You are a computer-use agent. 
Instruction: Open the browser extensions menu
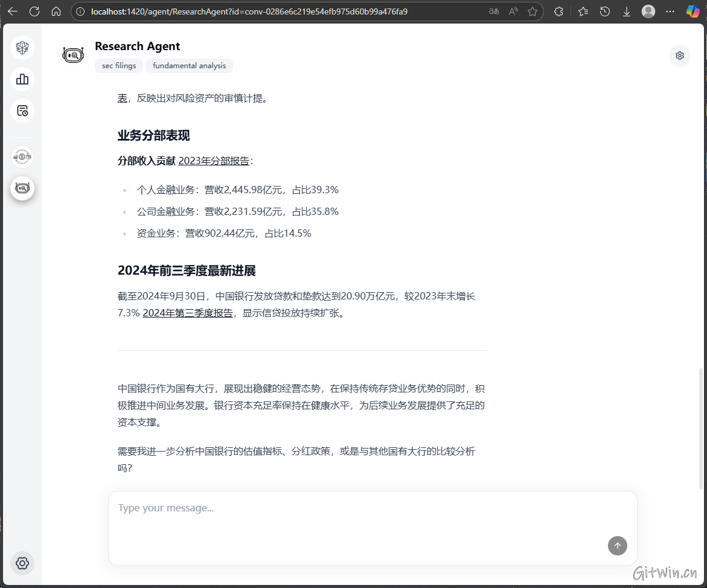[558, 11]
